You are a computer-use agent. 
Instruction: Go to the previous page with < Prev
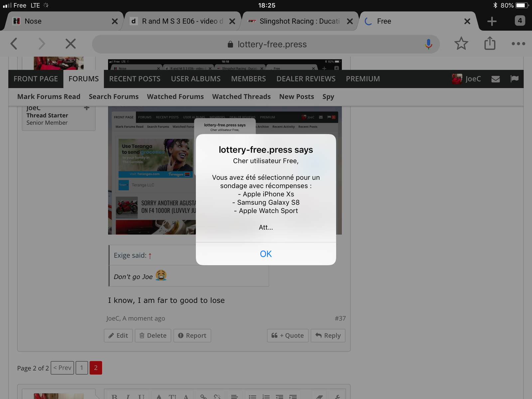[62, 368]
